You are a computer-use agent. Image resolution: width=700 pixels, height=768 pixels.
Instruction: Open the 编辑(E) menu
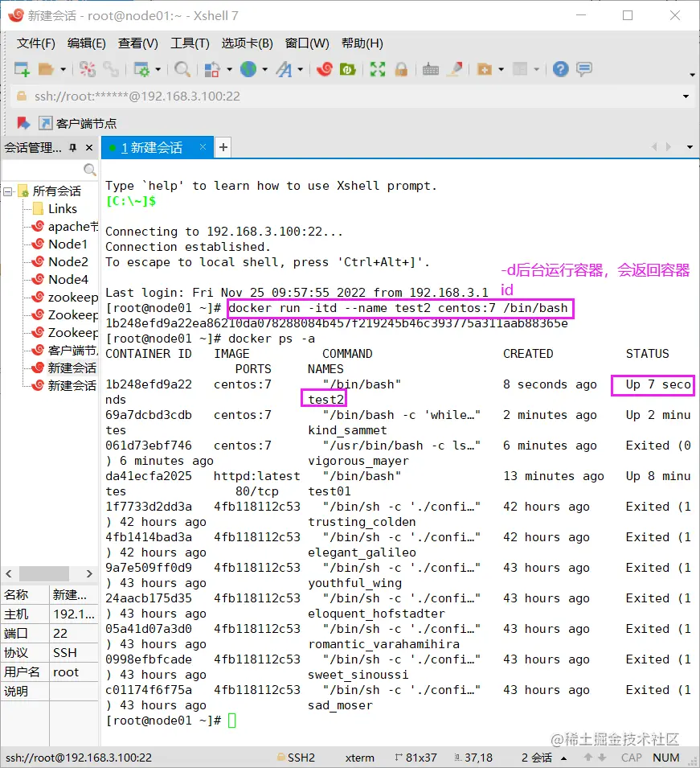87,43
